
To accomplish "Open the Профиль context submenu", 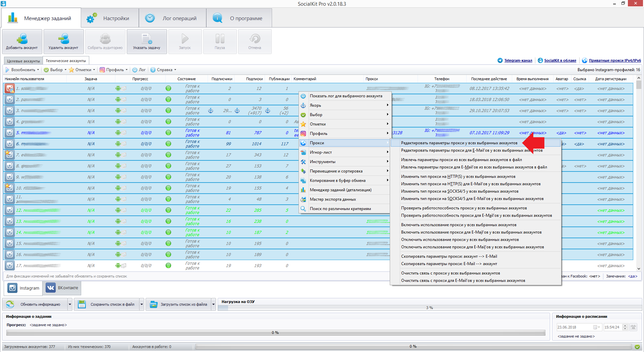I will [345, 134].
